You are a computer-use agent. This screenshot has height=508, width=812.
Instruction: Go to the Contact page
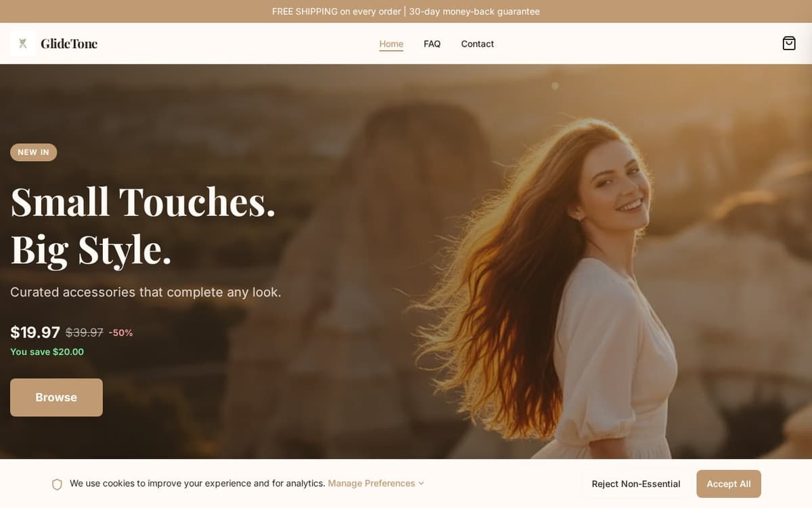(x=477, y=43)
